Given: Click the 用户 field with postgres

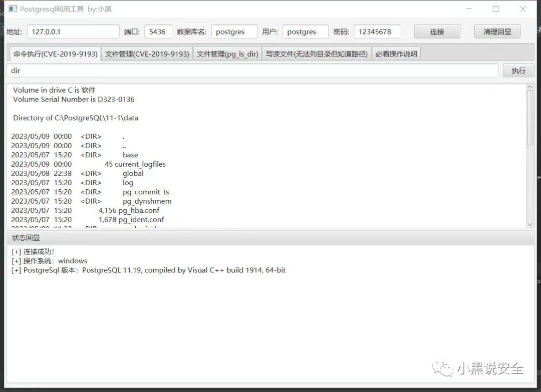Looking at the screenshot, I should 306,32.
